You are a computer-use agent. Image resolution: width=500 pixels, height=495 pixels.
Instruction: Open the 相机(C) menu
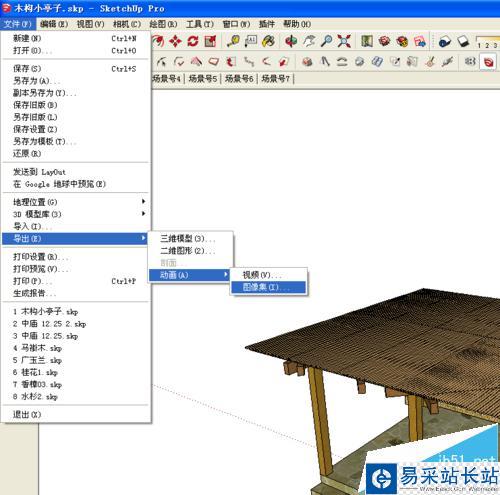[127, 24]
